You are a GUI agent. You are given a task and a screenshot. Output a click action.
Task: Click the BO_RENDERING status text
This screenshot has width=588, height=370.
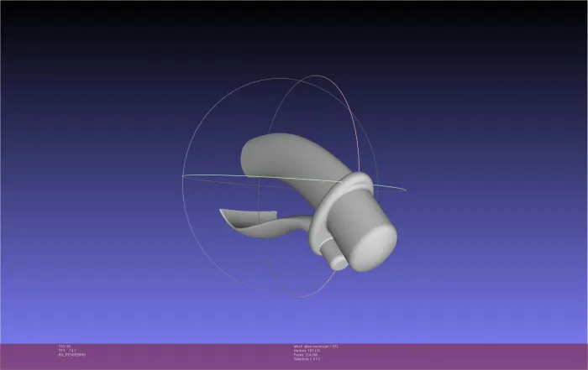72,354
